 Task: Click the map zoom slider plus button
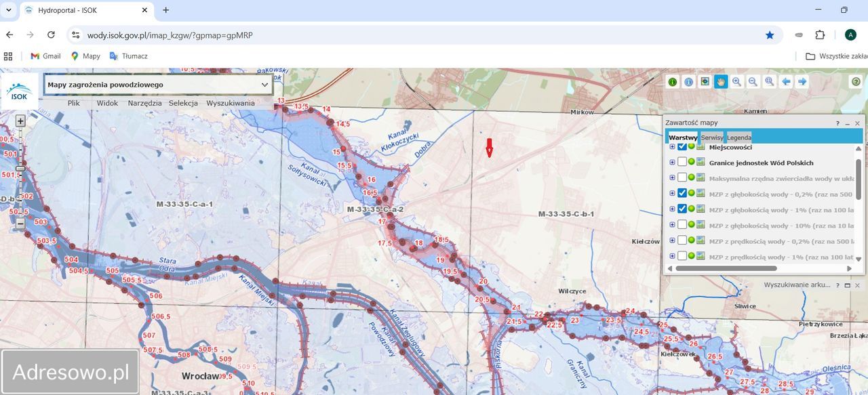coord(20,121)
